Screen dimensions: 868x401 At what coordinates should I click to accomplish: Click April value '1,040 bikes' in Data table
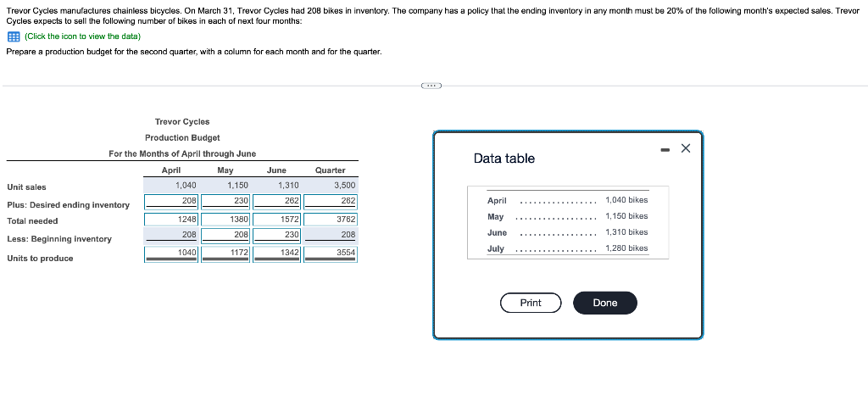tap(626, 200)
